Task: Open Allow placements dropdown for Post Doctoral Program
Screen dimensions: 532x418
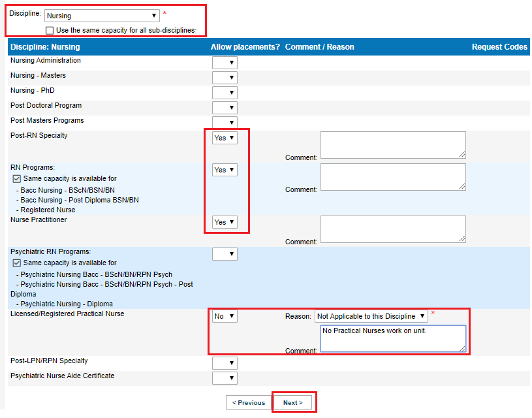Action: [225, 108]
